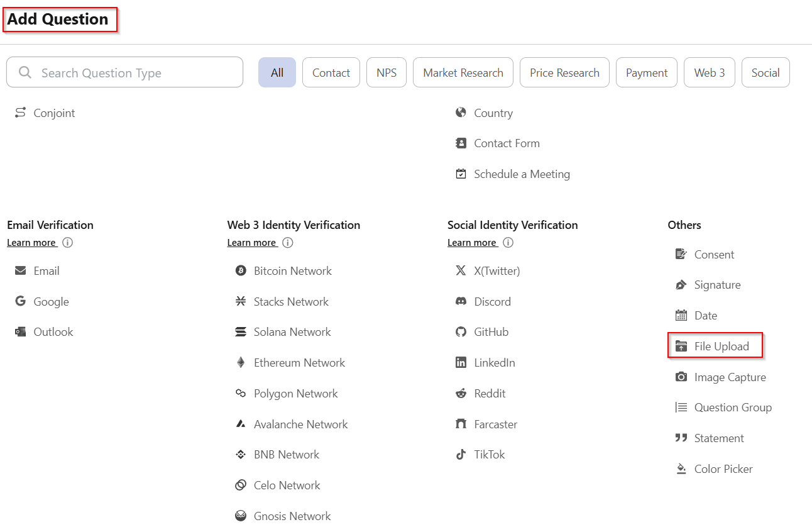The image size is (812, 527).
Task: Click the Email envelope icon
Action: pos(21,270)
